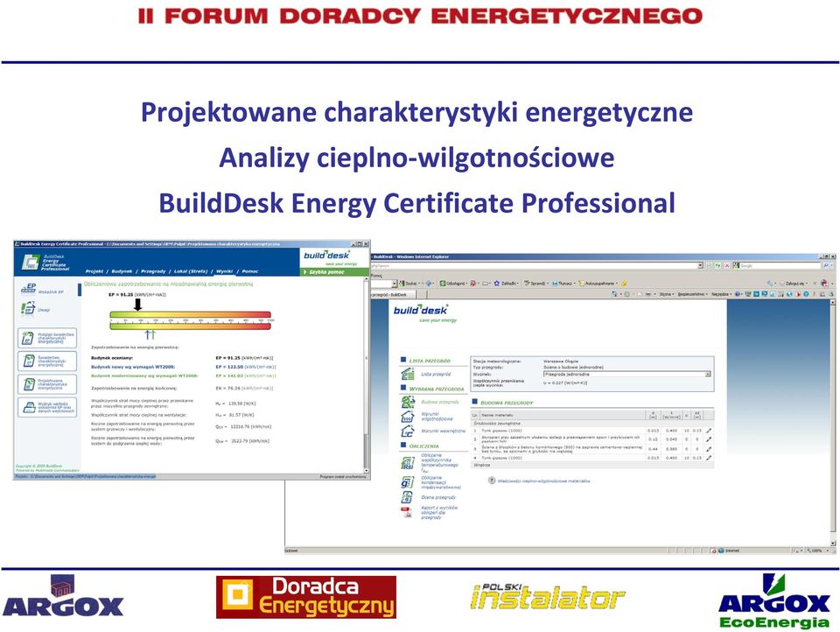Edit Ściana z bloczków row pencil icon

709,449
